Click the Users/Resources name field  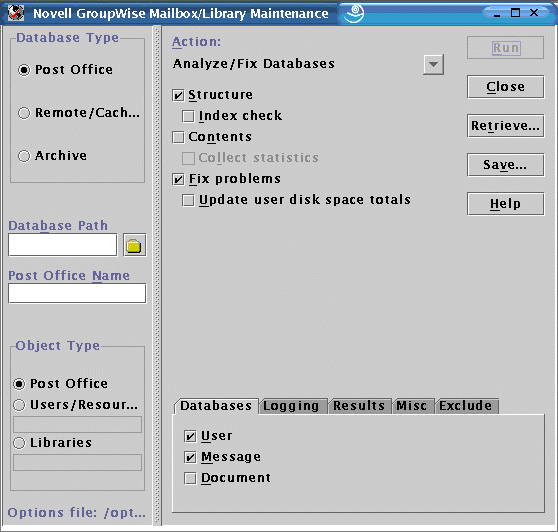tap(77, 425)
